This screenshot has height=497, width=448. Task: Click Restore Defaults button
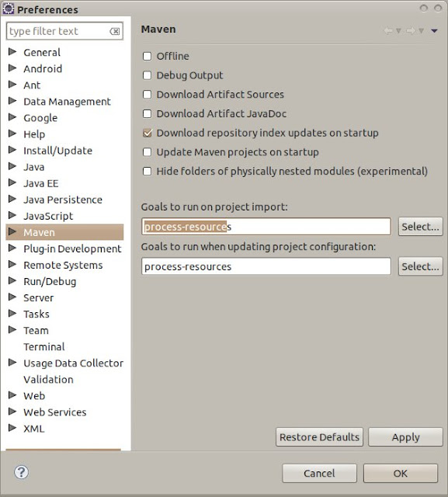pyautogui.click(x=319, y=437)
